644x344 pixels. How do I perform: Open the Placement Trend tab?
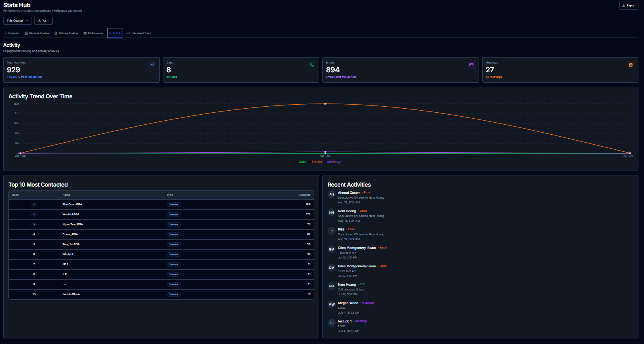[139, 33]
